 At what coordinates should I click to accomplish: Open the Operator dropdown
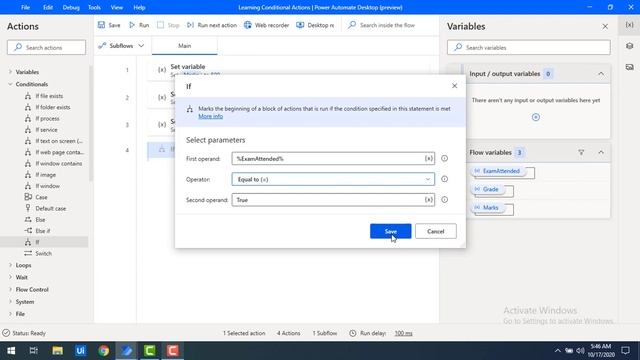click(x=333, y=179)
